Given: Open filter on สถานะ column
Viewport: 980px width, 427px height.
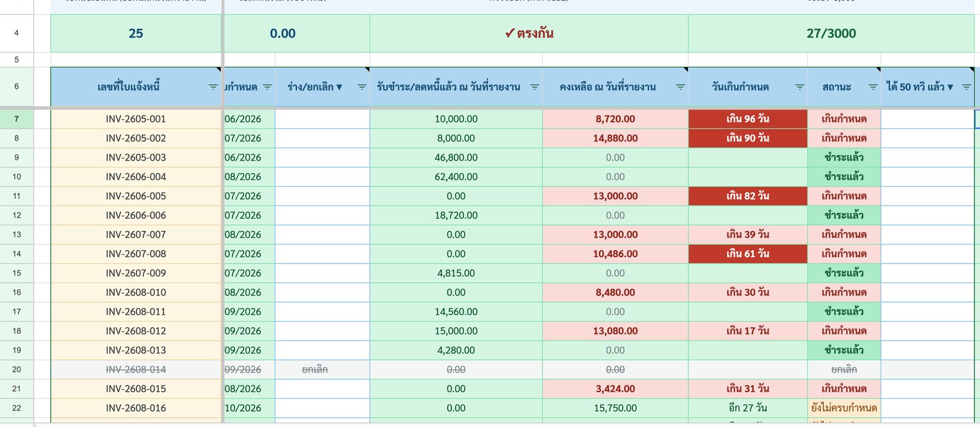Looking at the screenshot, I should click(873, 87).
